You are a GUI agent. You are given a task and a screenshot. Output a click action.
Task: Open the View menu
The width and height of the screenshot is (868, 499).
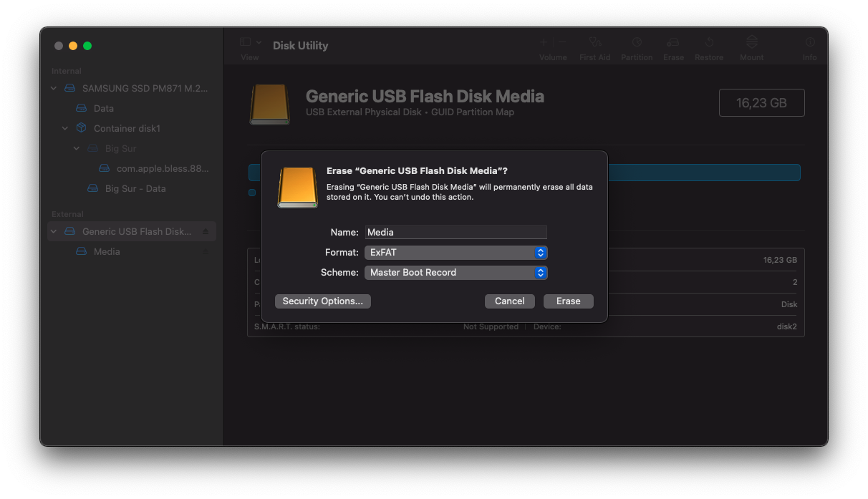pos(249,43)
